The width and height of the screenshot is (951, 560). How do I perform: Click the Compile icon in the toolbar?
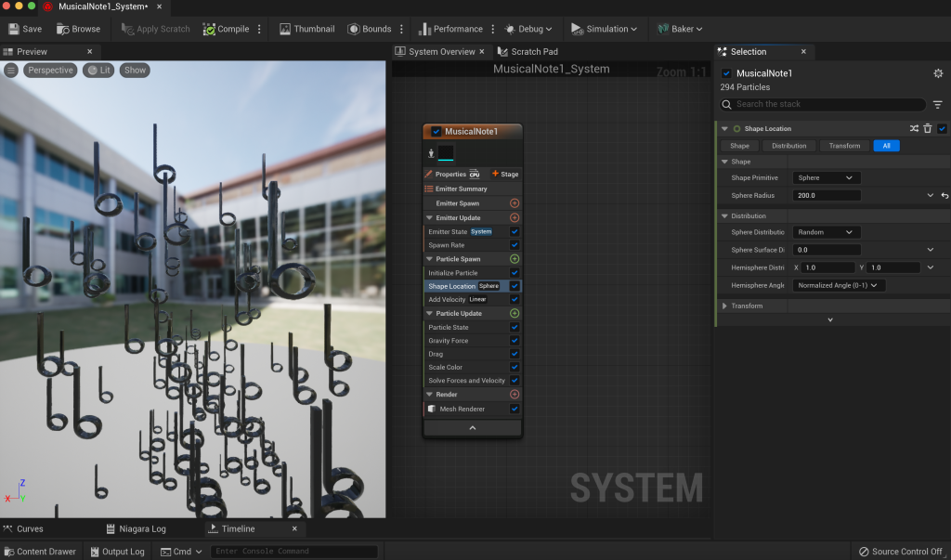pyautogui.click(x=209, y=29)
